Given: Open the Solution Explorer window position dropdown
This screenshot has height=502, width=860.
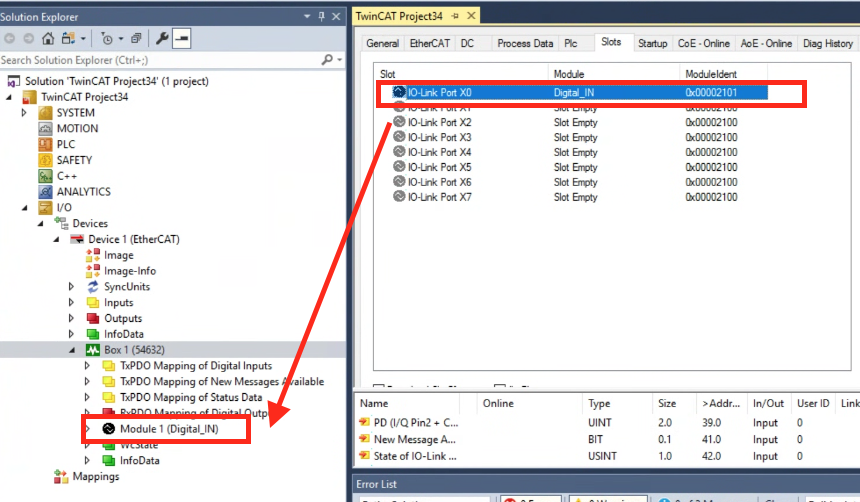Looking at the screenshot, I should 307,16.
